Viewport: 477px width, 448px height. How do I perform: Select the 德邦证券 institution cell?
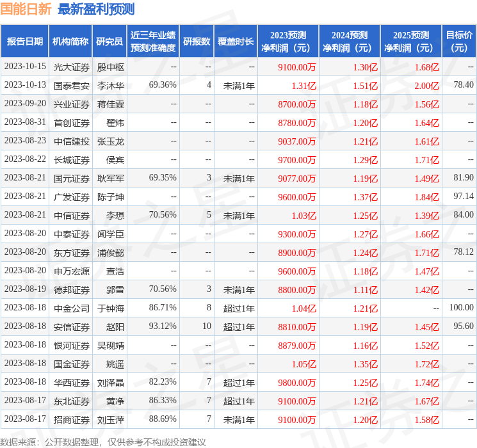72,290
